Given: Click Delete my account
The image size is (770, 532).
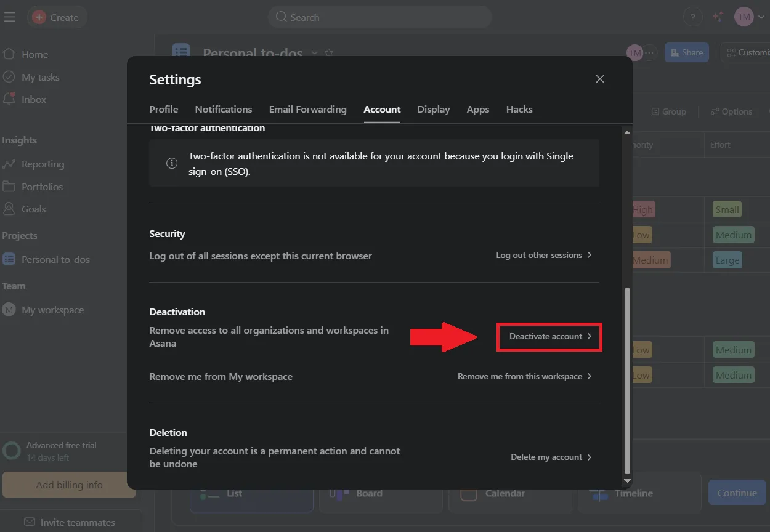Looking at the screenshot, I should (x=551, y=457).
